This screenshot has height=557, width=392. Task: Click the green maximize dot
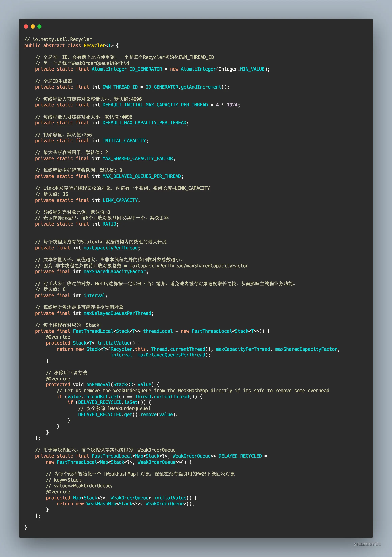point(39,26)
